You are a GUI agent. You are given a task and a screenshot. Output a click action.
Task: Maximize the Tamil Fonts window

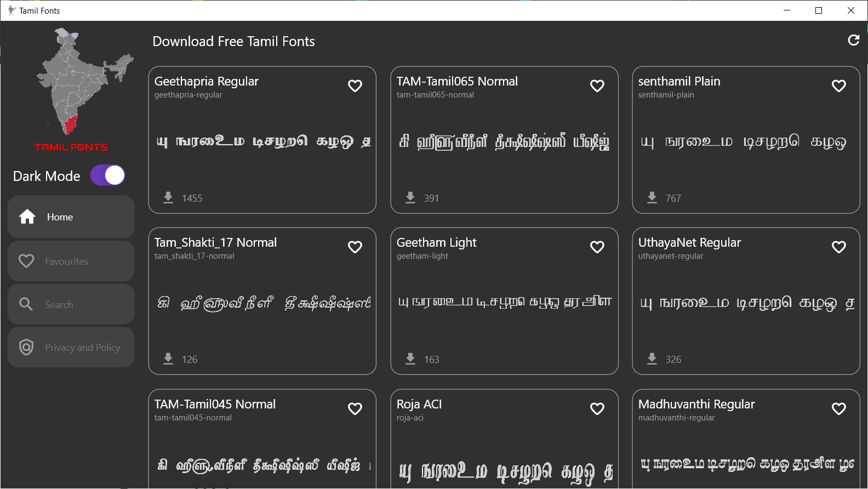point(819,10)
